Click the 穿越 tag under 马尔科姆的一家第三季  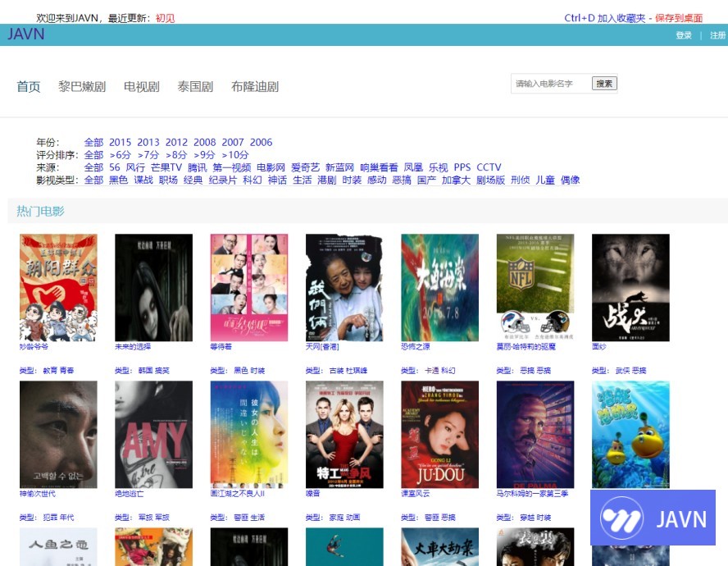coord(527,518)
